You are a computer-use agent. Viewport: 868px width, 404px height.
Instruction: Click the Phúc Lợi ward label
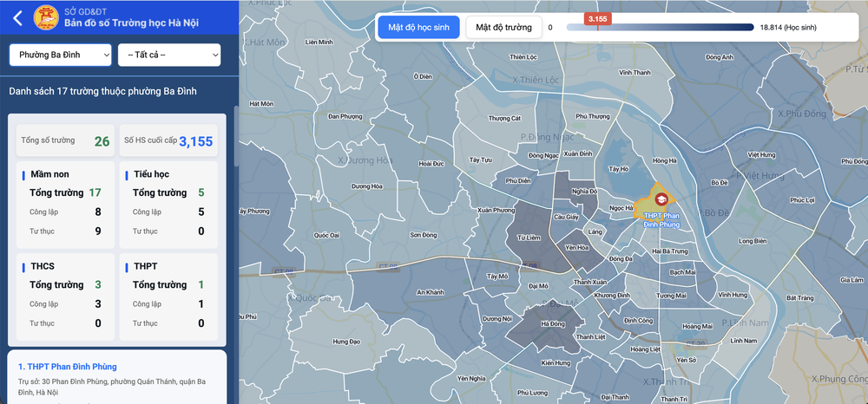coord(800,200)
